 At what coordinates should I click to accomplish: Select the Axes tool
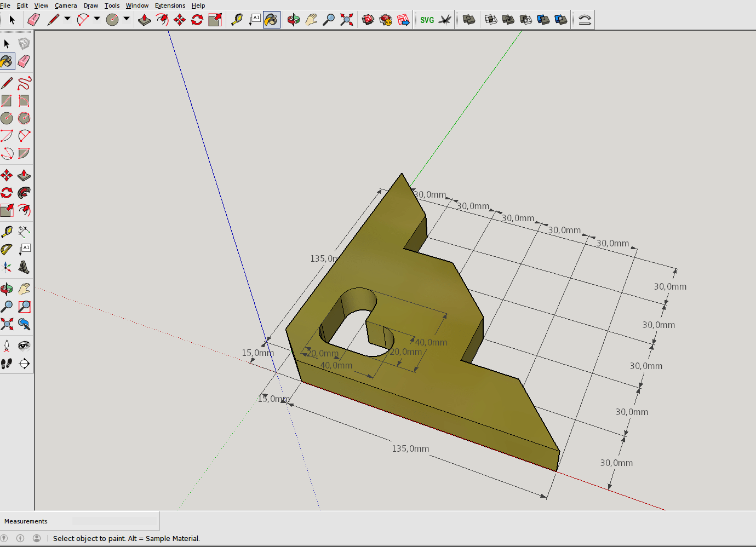point(7,267)
